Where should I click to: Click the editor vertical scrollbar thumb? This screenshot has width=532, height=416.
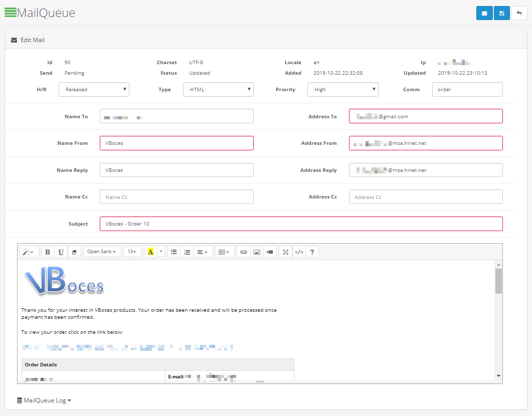point(498,281)
